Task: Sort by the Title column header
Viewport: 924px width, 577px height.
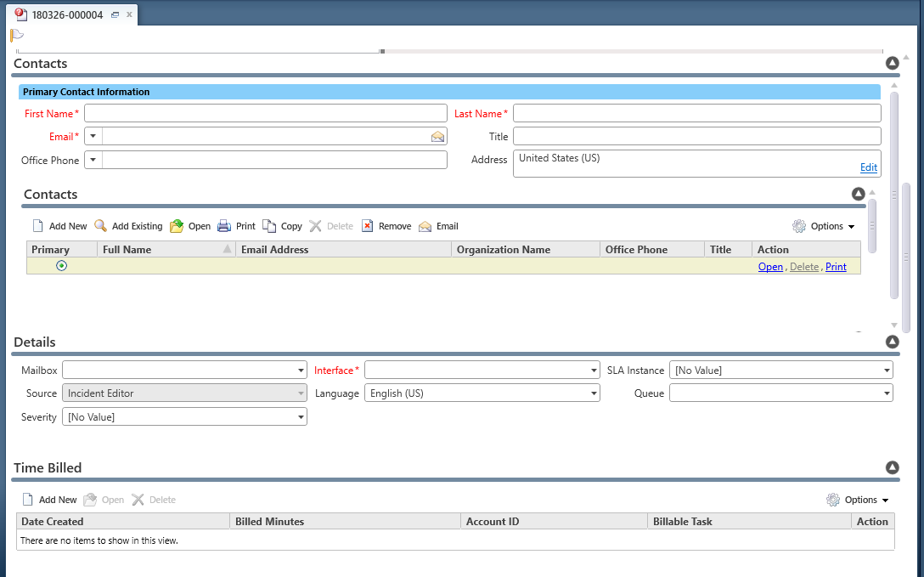Action: click(x=728, y=249)
